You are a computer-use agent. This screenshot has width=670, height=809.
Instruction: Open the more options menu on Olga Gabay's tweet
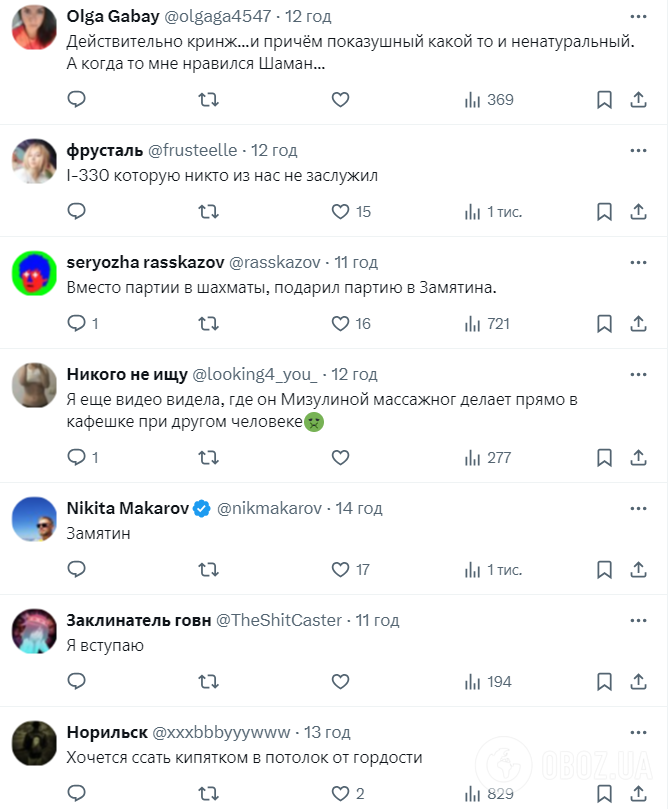point(638,15)
